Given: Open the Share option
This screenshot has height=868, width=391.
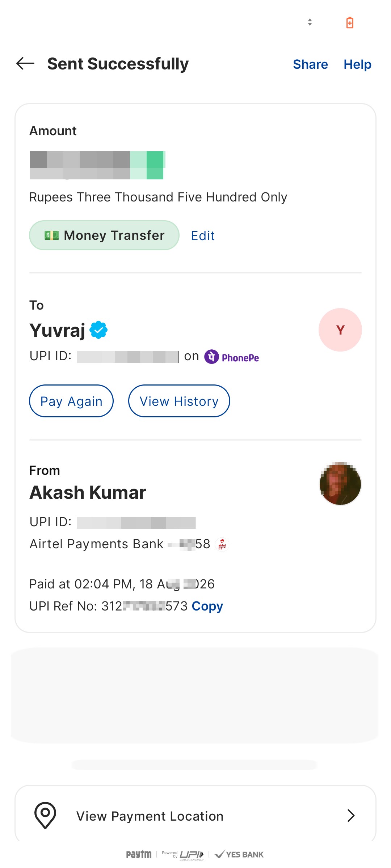Looking at the screenshot, I should (310, 64).
